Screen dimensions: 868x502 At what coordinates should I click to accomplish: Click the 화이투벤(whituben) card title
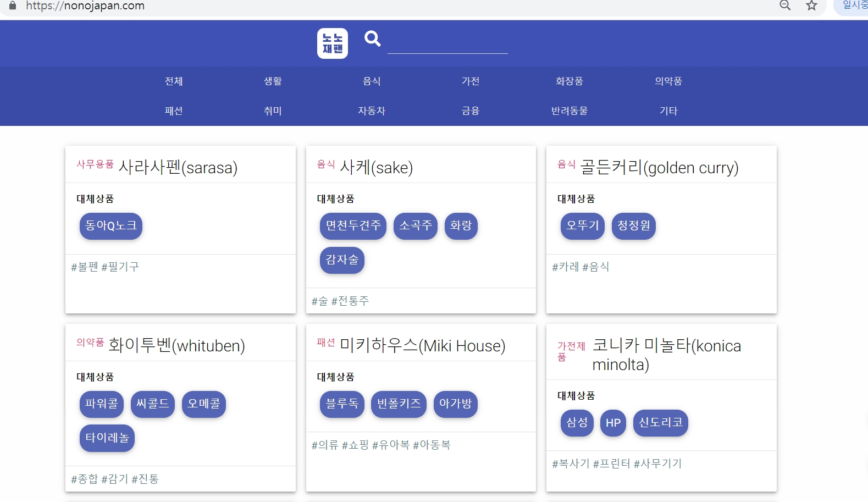click(x=176, y=345)
